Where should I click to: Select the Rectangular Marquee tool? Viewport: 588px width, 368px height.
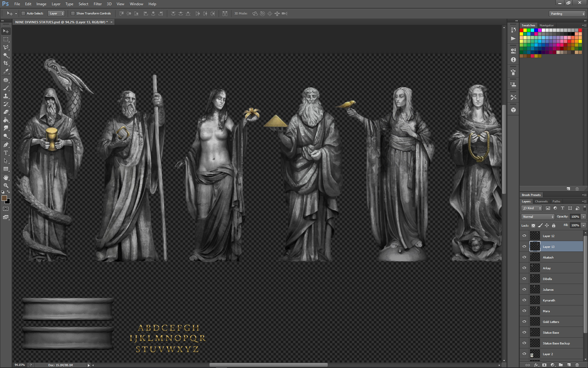point(6,39)
